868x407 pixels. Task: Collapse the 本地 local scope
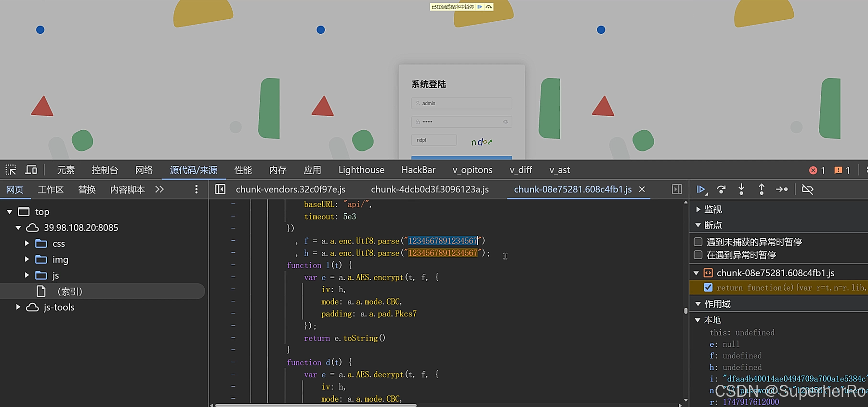(x=697, y=320)
